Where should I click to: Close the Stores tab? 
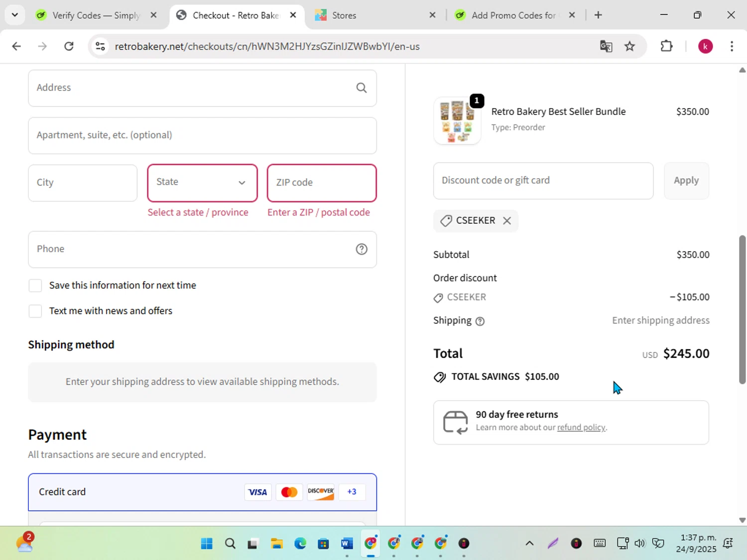pyautogui.click(x=432, y=15)
